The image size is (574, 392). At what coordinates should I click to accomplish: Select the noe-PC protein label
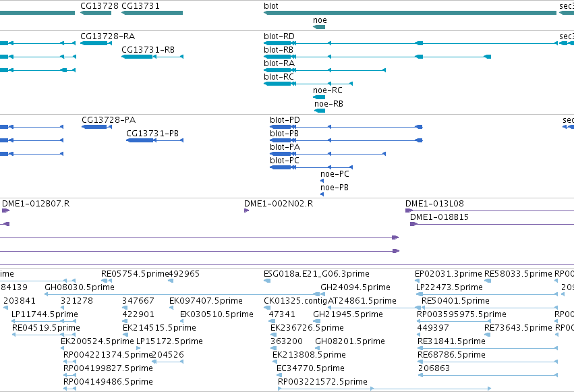pyautogui.click(x=335, y=174)
